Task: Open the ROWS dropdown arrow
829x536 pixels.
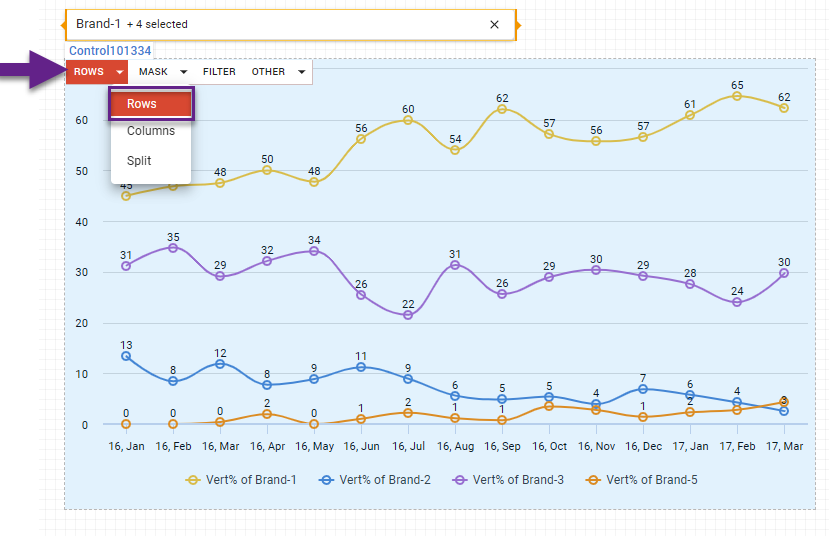Action: pos(120,72)
